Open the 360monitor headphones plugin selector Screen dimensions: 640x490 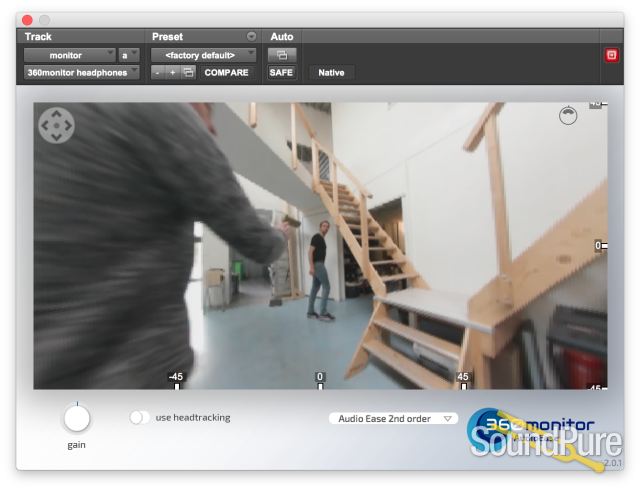coord(82,73)
